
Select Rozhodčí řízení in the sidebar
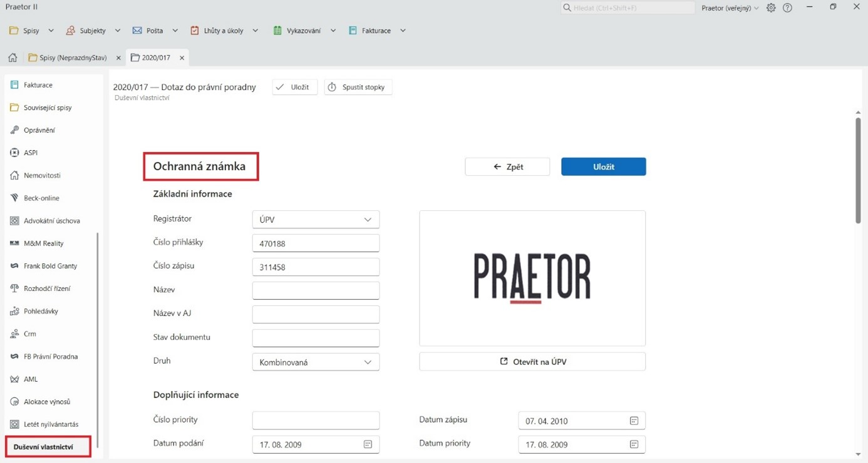[x=46, y=288]
